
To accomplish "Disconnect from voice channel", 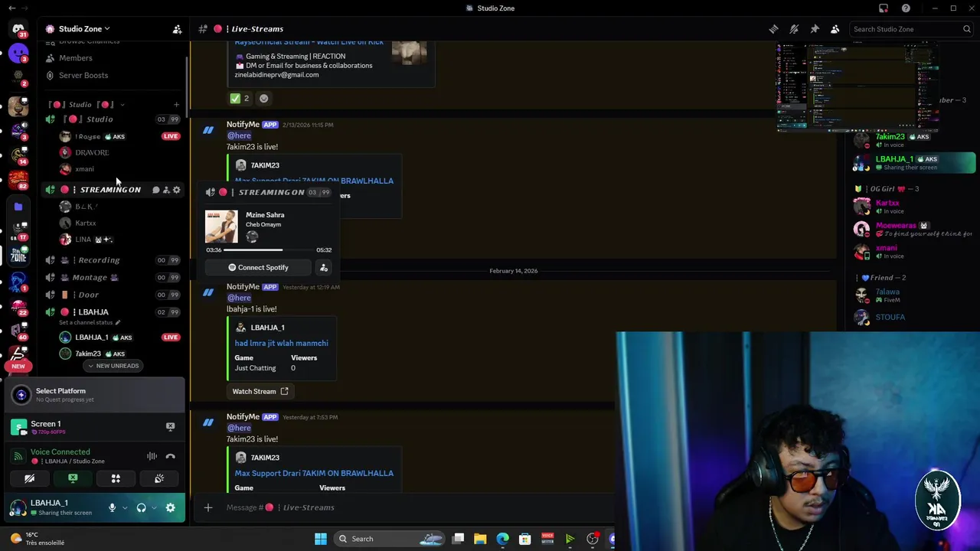I will pos(170,456).
